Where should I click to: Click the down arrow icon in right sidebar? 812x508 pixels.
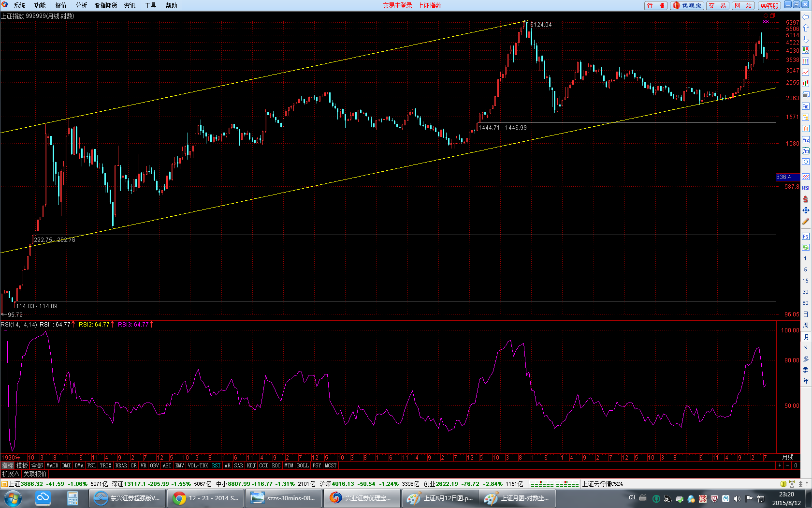(805, 39)
